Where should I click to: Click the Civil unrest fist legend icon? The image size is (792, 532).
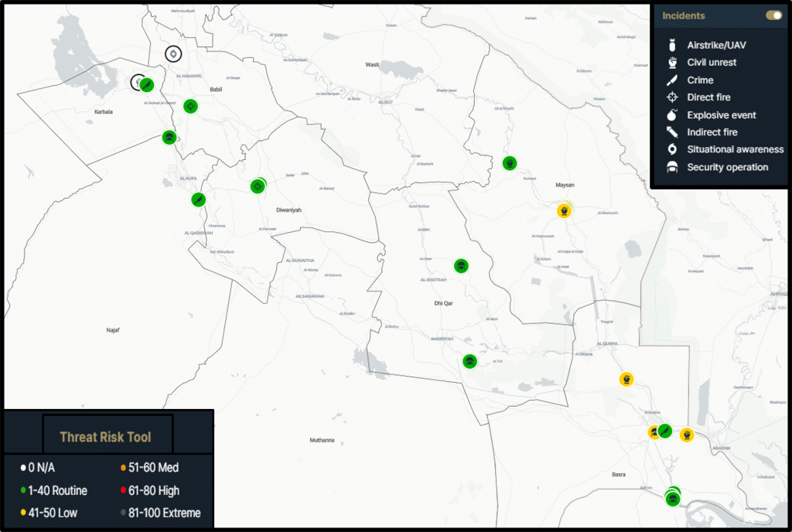pos(672,63)
